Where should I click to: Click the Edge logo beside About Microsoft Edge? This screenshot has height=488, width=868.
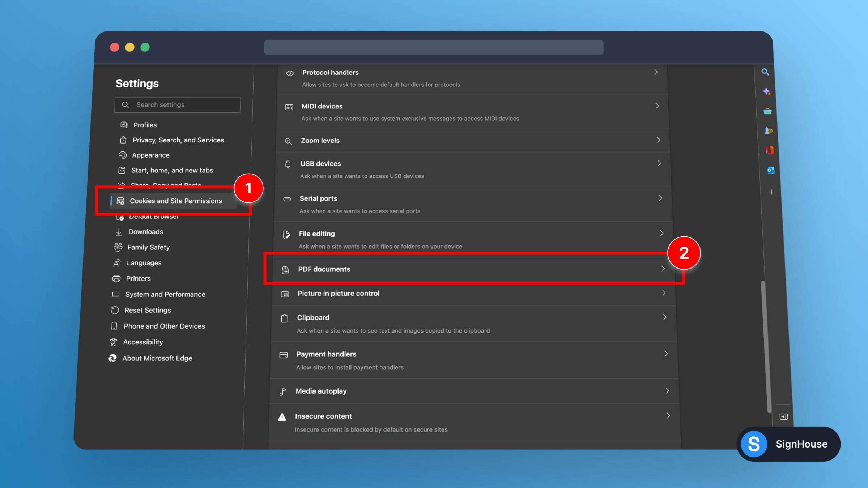113,358
